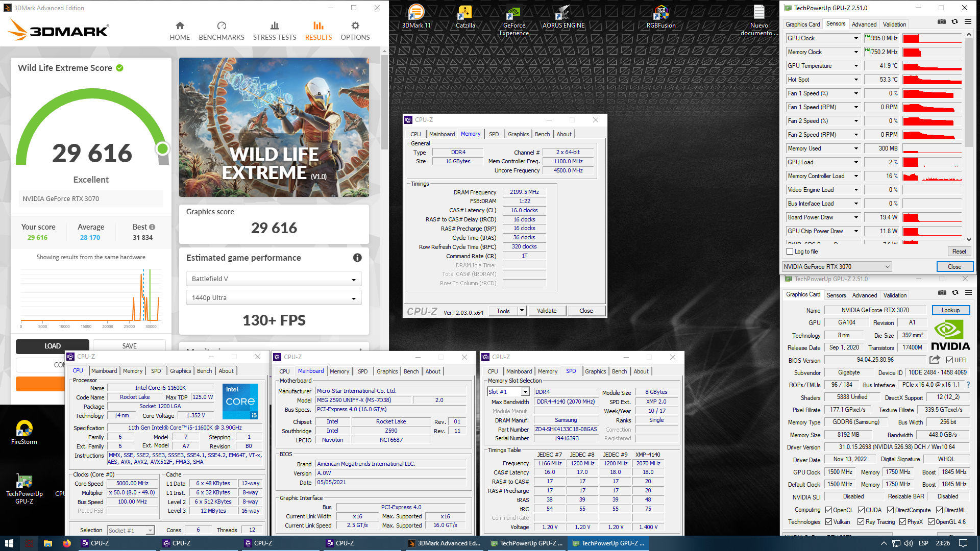Open 3DMark Home section

click(180, 31)
